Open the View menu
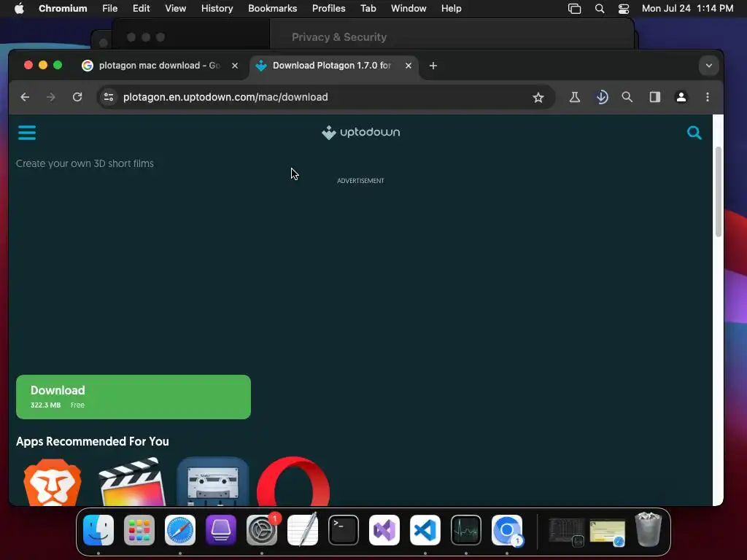Viewport: 747px width, 560px height. [x=175, y=9]
